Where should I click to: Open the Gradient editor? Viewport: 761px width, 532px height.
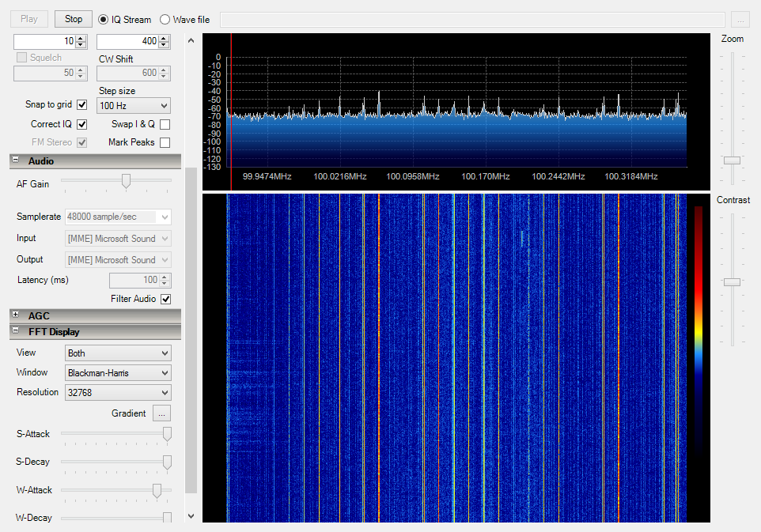tap(161, 413)
